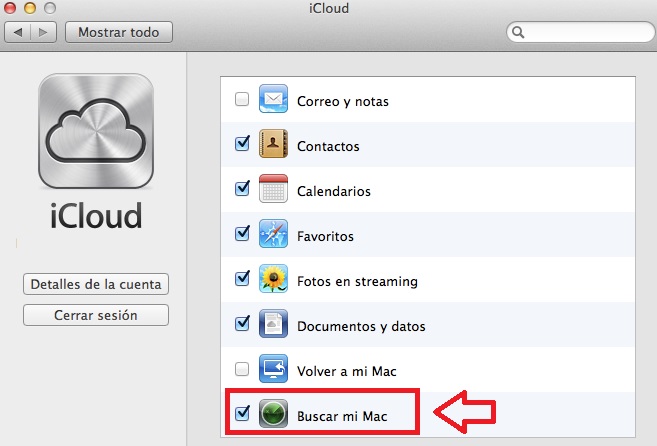Go forward with the right arrow
Image resolution: width=657 pixels, height=446 pixels.
[43, 32]
